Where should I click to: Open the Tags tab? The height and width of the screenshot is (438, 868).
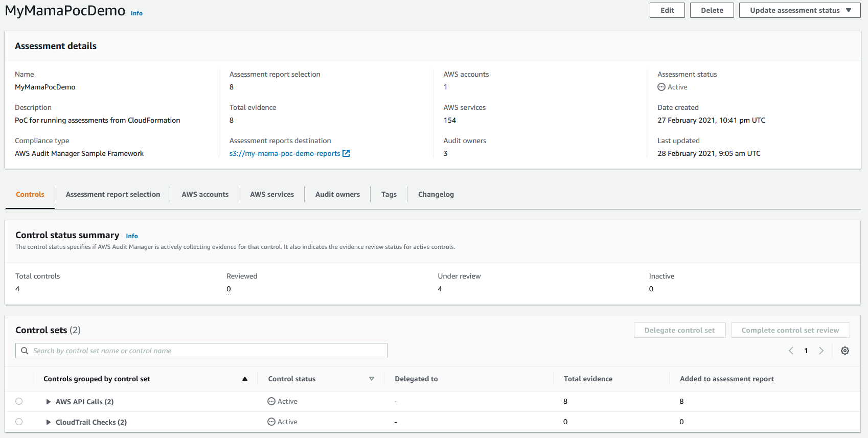(389, 194)
